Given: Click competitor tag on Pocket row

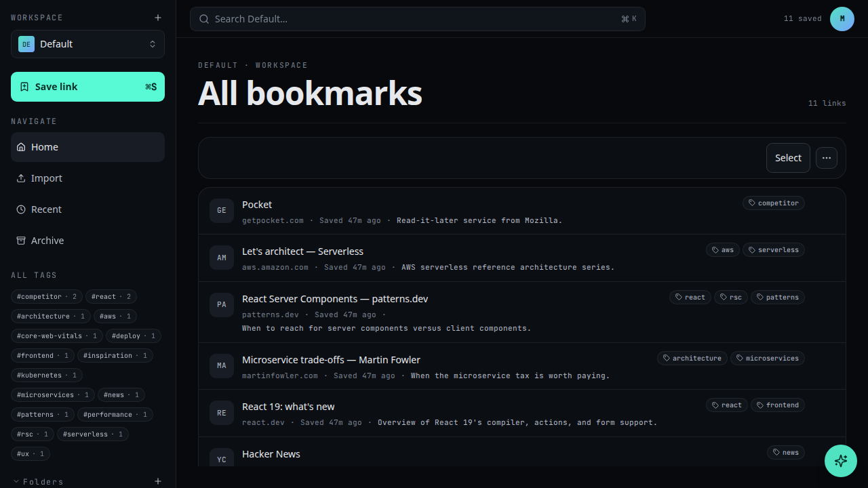Looking at the screenshot, I should (x=774, y=203).
